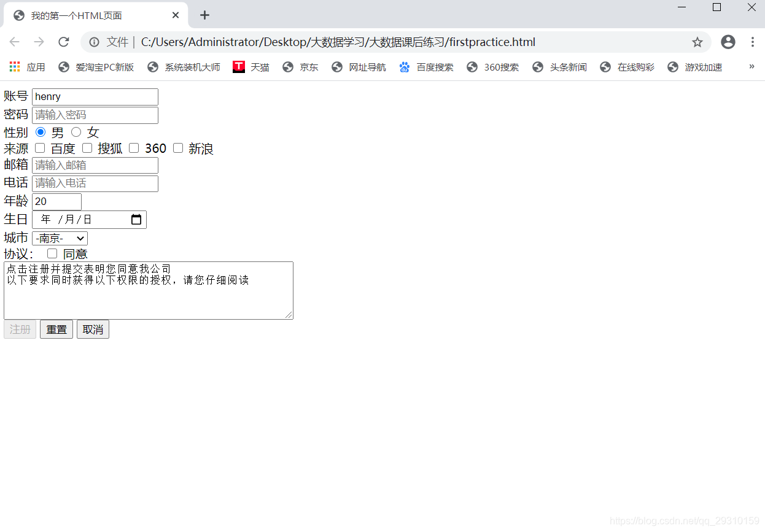765x532 pixels.
Task: Check the 搜狐 source checkbox
Action: [87, 148]
